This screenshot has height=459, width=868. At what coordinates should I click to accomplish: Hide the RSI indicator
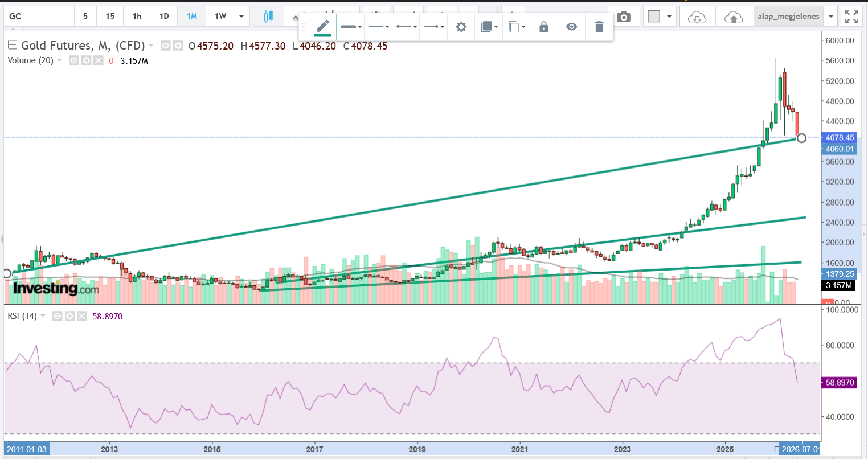pyautogui.click(x=57, y=316)
